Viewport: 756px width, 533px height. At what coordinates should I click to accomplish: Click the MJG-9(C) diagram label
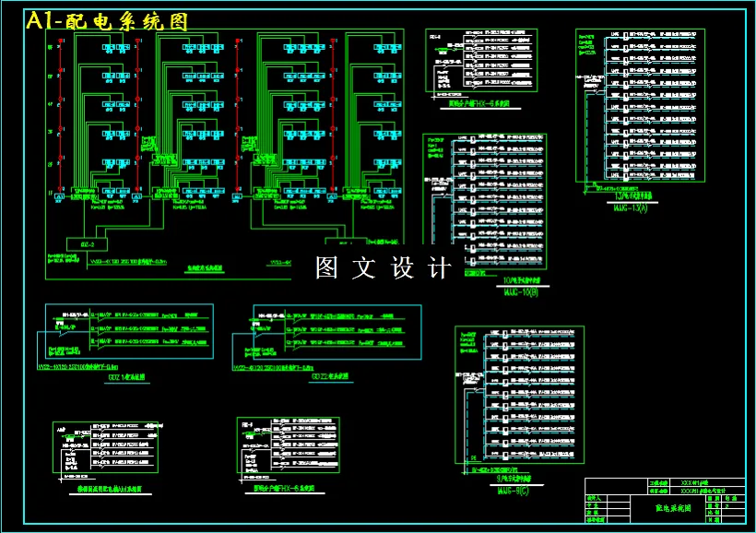point(513,491)
